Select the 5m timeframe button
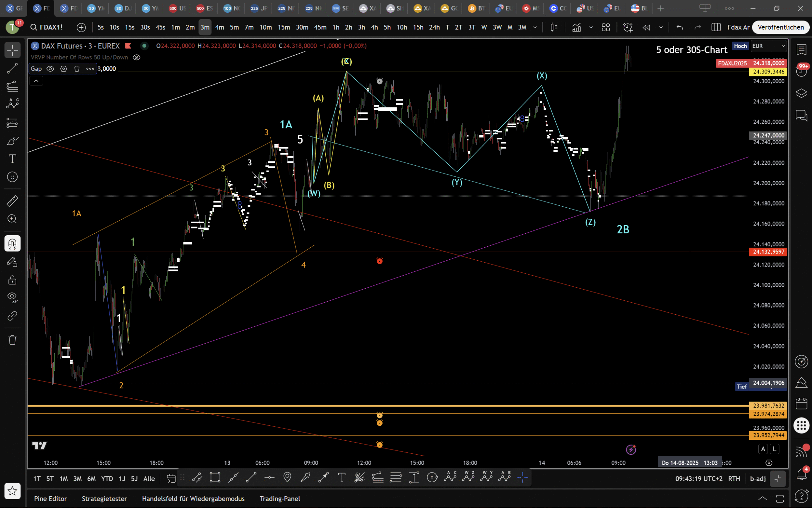The image size is (812, 508). tap(234, 27)
